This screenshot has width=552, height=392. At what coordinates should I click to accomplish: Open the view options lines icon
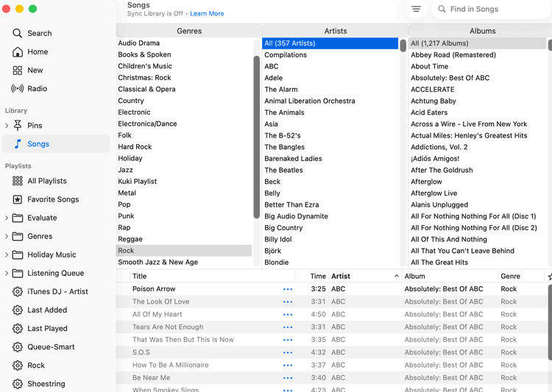pos(416,9)
